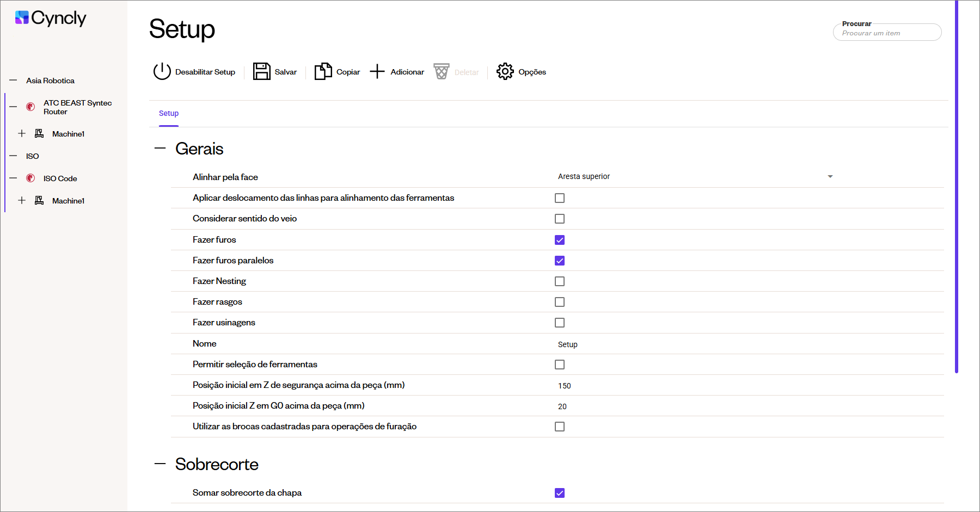Click the Copiar documents icon

coord(323,71)
